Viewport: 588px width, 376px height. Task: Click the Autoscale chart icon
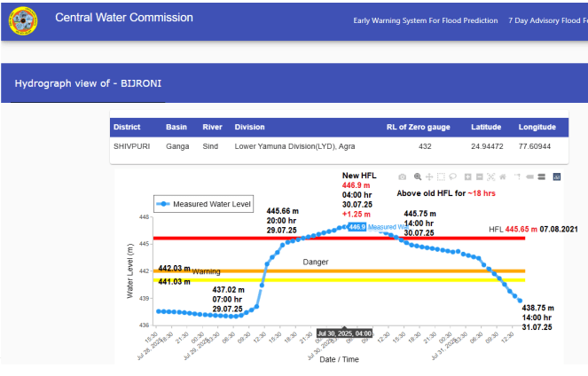click(x=490, y=177)
